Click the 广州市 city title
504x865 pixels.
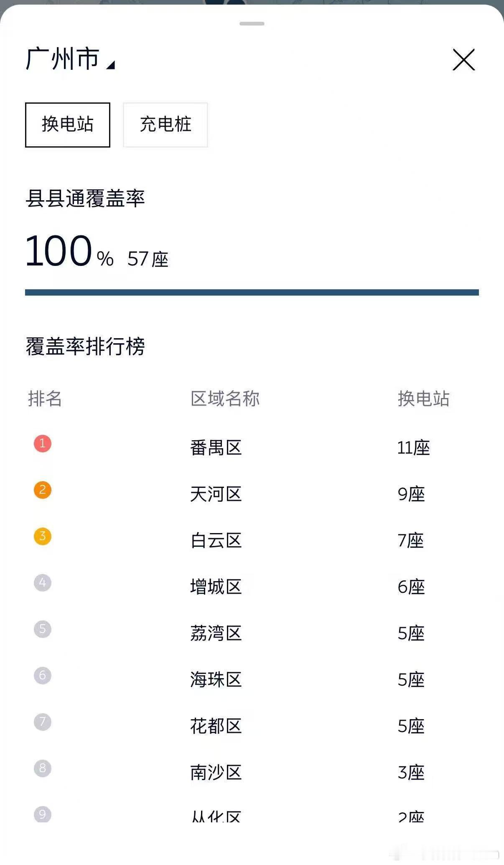[63, 59]
